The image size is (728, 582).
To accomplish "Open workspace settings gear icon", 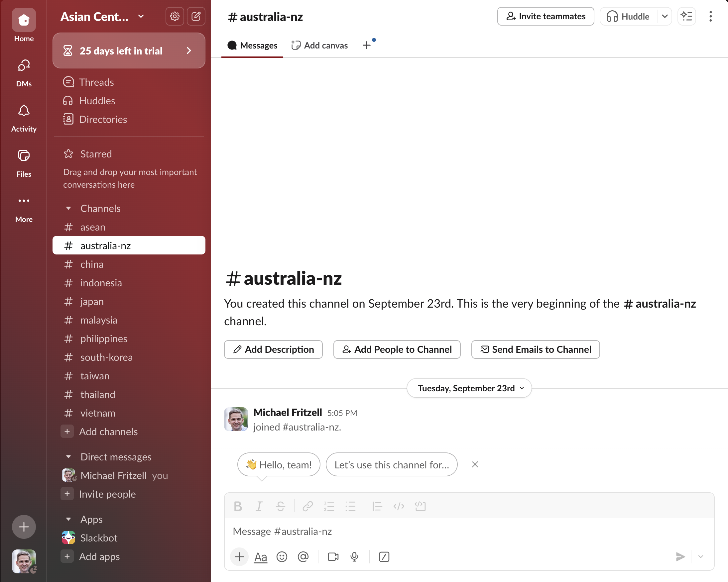I will click(x=175, y=16).
